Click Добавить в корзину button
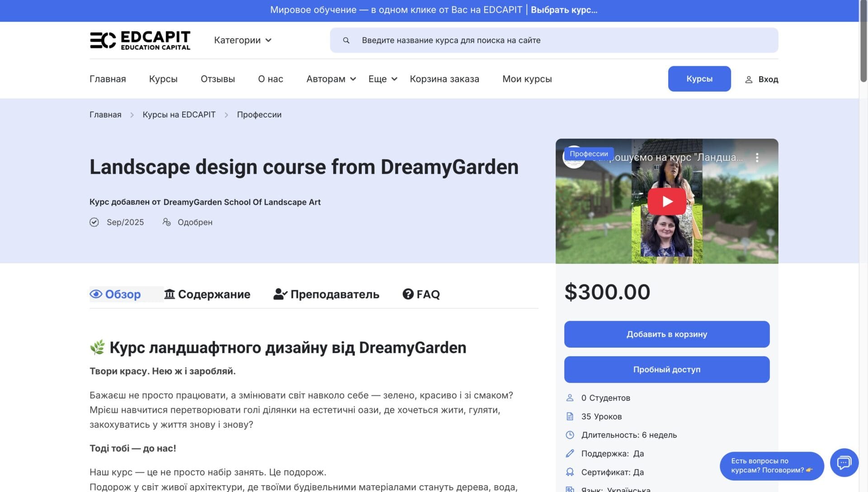 pos(667,334)
